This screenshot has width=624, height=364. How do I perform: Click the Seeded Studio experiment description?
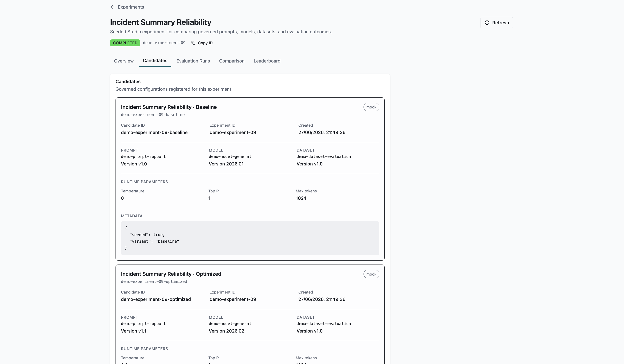coord(221,32)
